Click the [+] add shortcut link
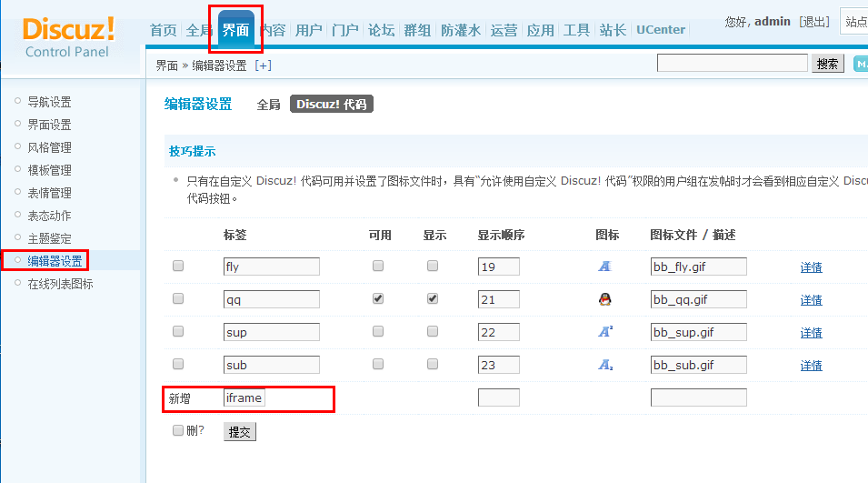 (x=263, y=65)
